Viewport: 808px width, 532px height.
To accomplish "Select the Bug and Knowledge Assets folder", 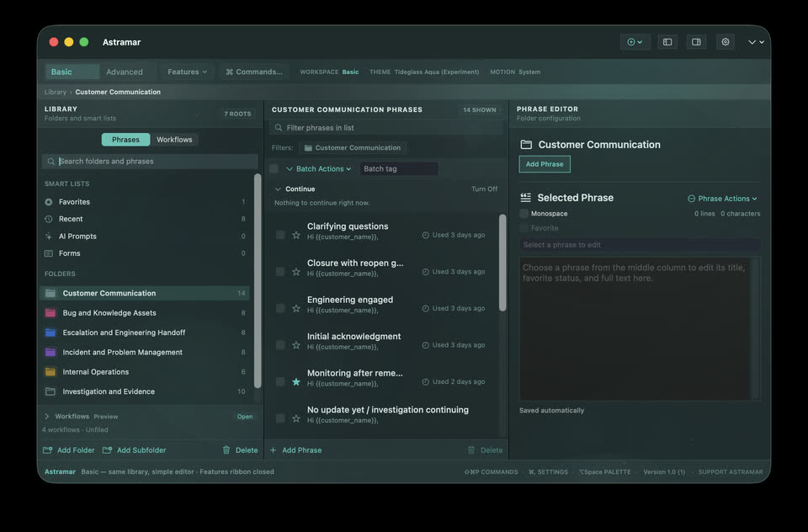I will [145, 313].
